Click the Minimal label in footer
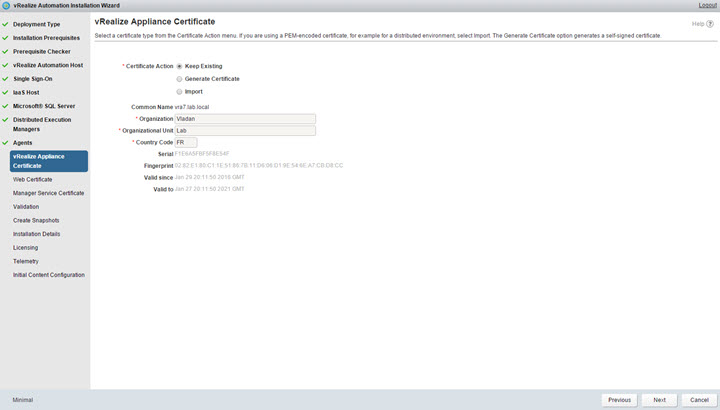Image resolution: width=720 pixels, height=410 pixels. 23,400
